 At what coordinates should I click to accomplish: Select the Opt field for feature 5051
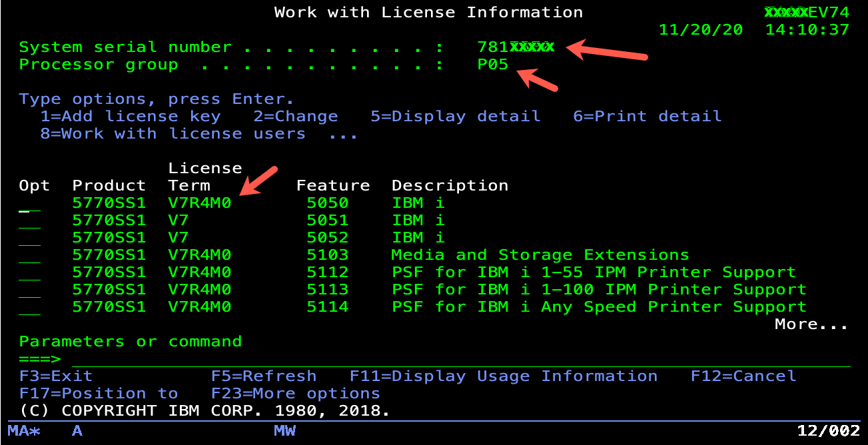click(29, 221)
